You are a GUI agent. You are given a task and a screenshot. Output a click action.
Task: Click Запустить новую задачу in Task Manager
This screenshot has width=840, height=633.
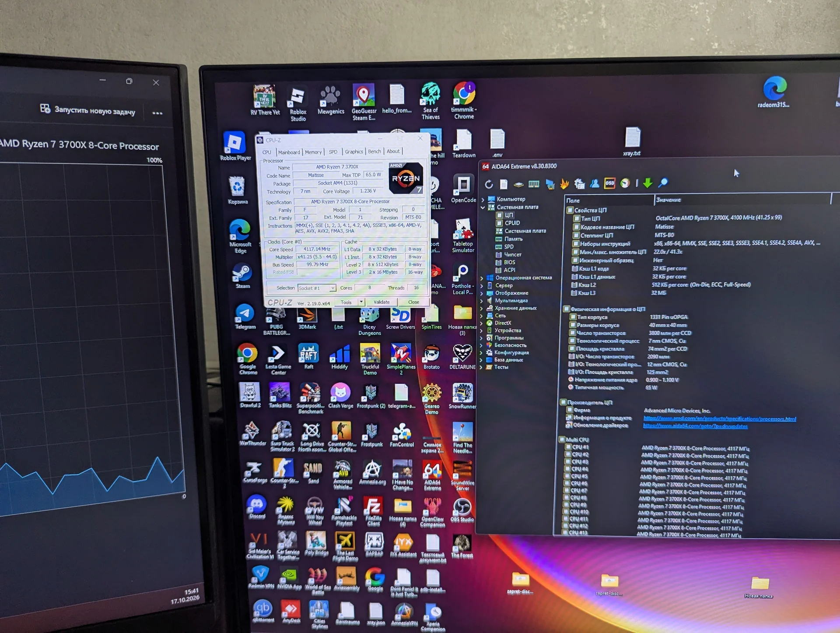(x=87, y=110)
